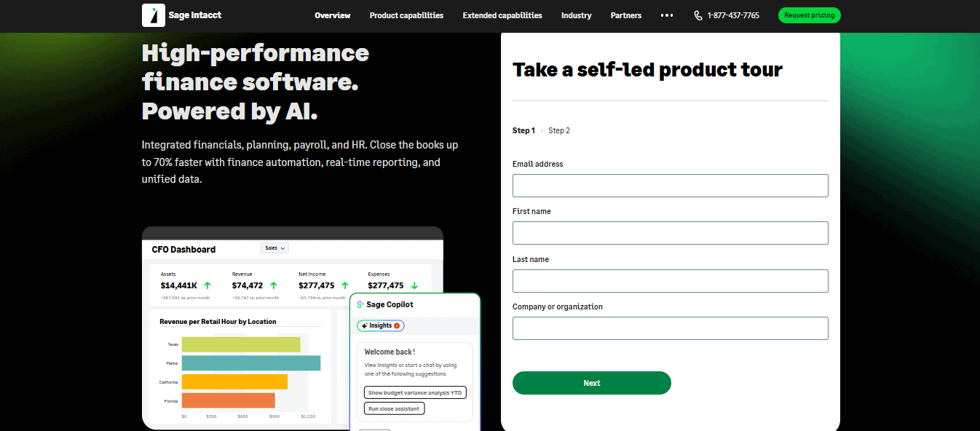Click the CFO Dashboard title
Screen dimensions: 980x431
[x=183, y=249]
